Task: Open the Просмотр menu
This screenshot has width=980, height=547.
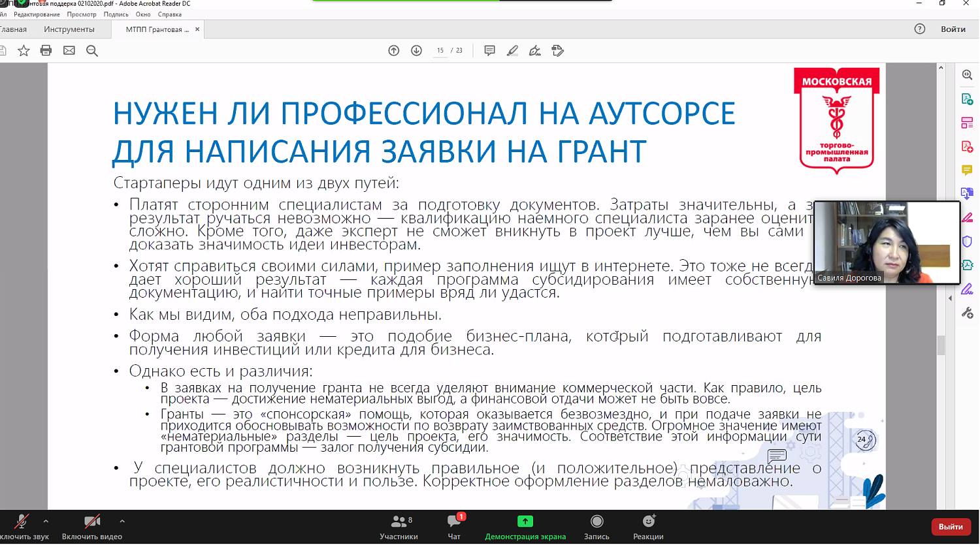Action: point(82,14)
